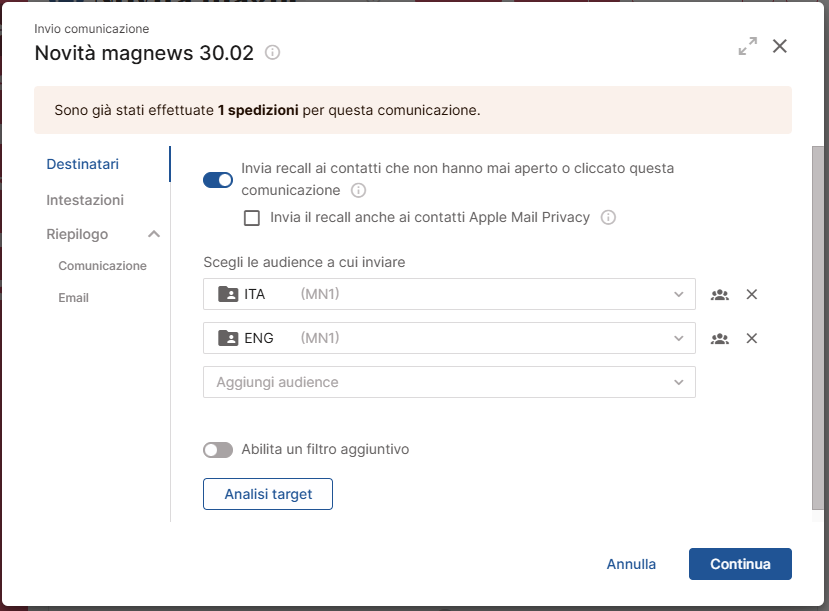Enable the additional filter toggle
This screenshot has width=829, height=611.
[218, 450]
